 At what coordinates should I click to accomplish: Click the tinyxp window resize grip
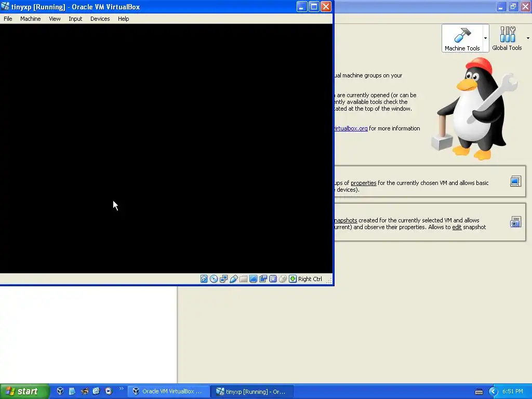pyautogui.click(x=329, y=280)
